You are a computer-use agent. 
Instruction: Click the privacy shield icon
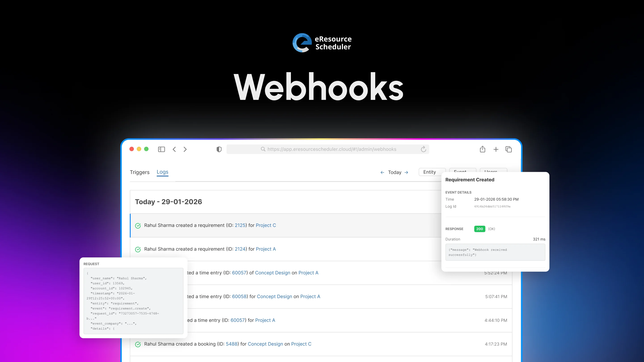tap(219, 149)
